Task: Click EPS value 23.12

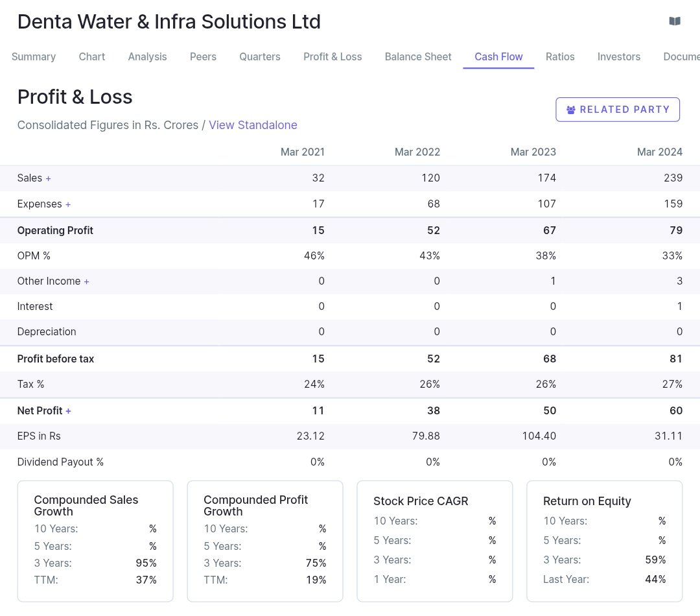Action: (310, 436)
